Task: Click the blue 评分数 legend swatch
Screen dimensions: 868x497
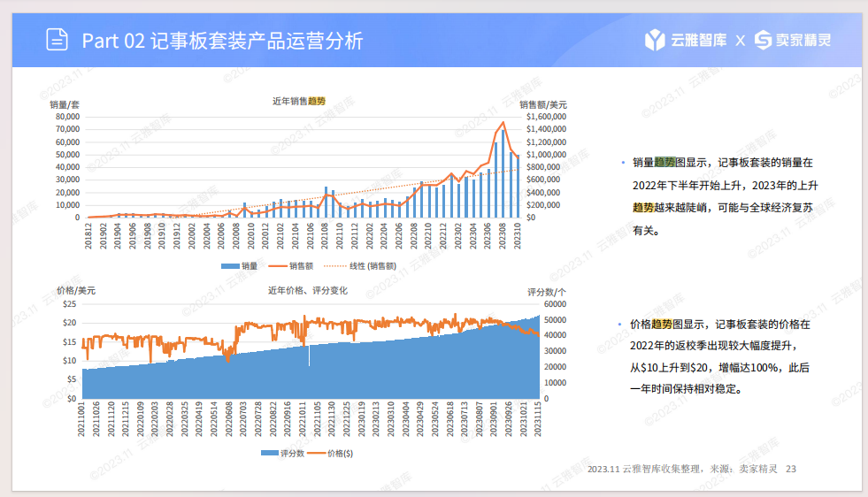Action: point(270,454)
